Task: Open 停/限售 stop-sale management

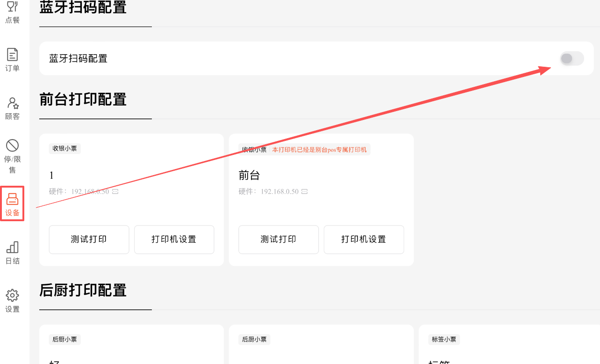Action: point(12,156)
